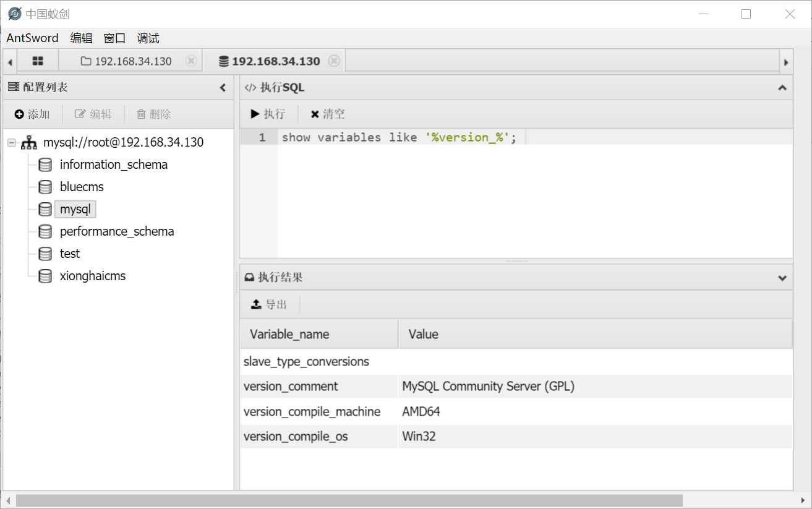Viewport: 812px width, 509px height.
Task: Click the 配置列表 panel header icon
Action: pyautogui.click(x=14, y=88)
